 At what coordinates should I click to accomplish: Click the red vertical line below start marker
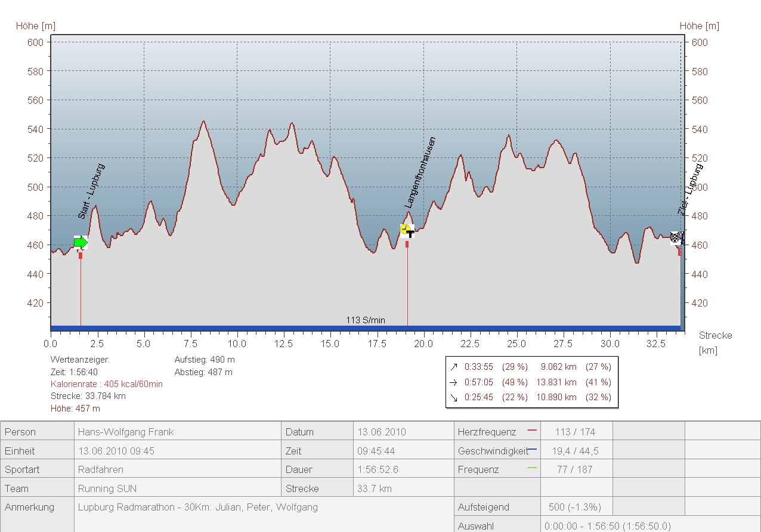[x=81, y=292]
